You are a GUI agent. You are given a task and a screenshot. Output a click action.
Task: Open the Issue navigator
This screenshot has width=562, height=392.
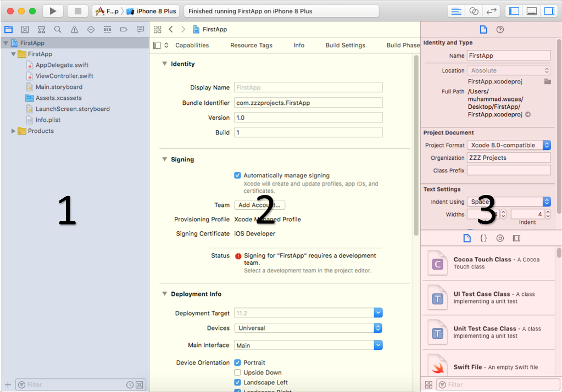(x=74, y=30)
